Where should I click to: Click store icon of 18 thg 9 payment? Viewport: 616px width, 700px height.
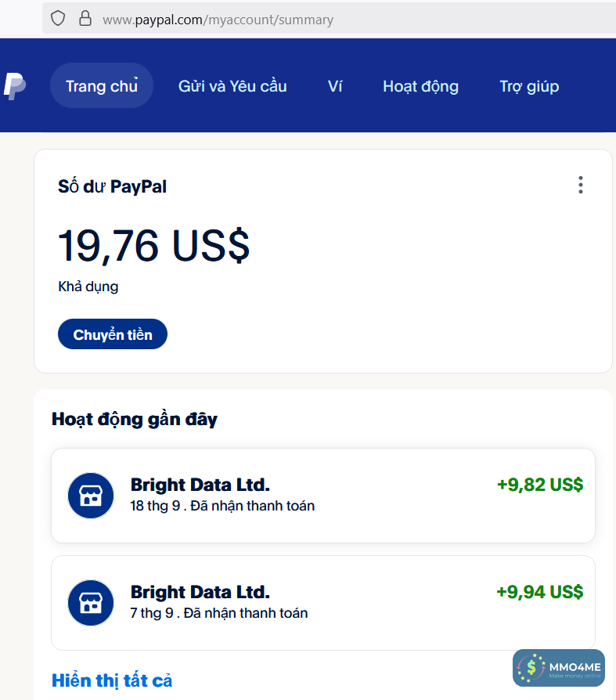[91, 496]
